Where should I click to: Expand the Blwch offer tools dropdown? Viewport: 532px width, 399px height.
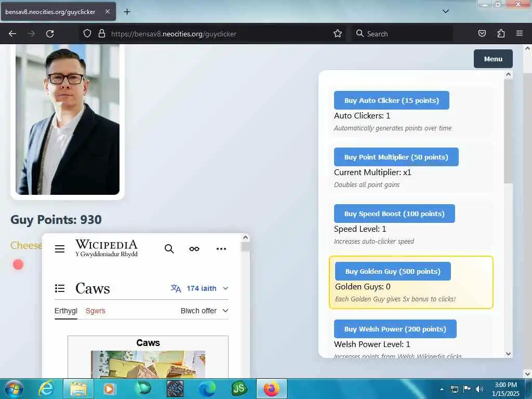pos(204,311)
